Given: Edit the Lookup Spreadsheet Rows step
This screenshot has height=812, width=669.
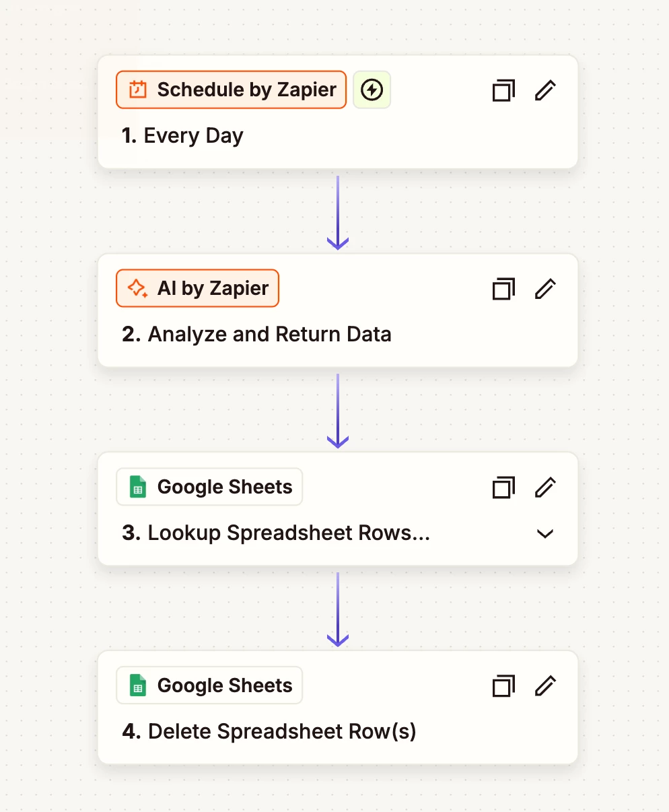Looking at the screenshot, I should 545,487.
